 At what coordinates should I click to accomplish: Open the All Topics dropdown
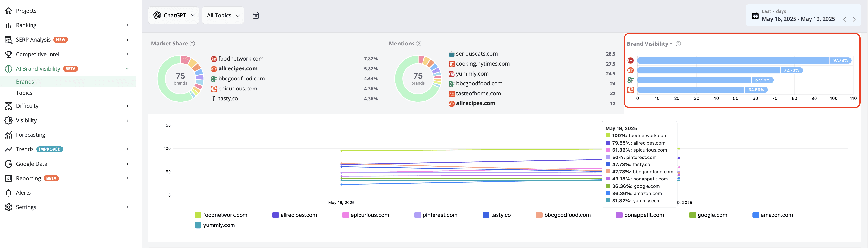point(223,15)
